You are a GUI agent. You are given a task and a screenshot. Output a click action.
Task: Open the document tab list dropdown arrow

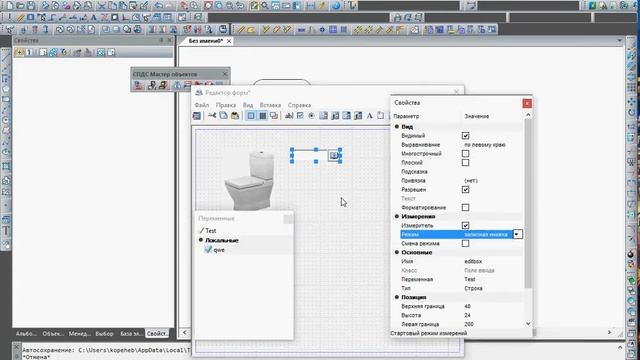click(620, 41)
